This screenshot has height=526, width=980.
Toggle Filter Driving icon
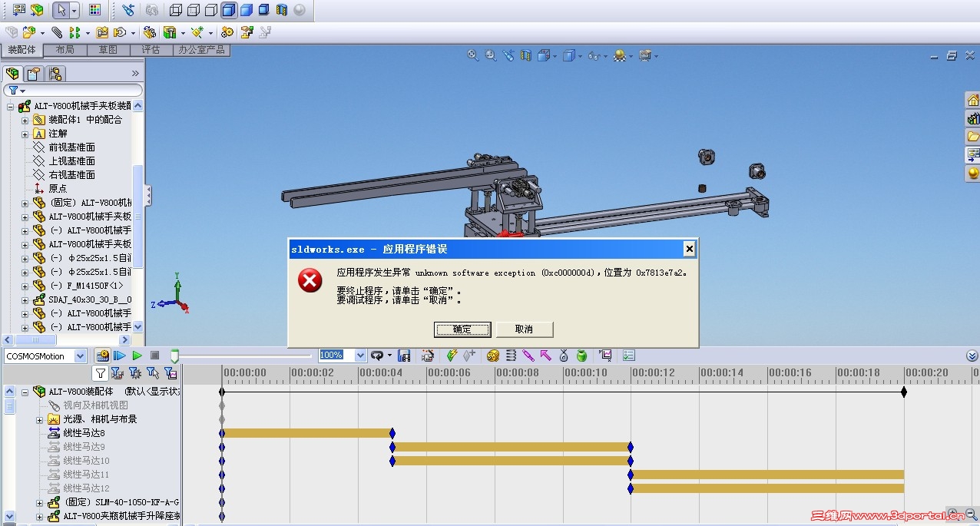(x=134, y=373)
